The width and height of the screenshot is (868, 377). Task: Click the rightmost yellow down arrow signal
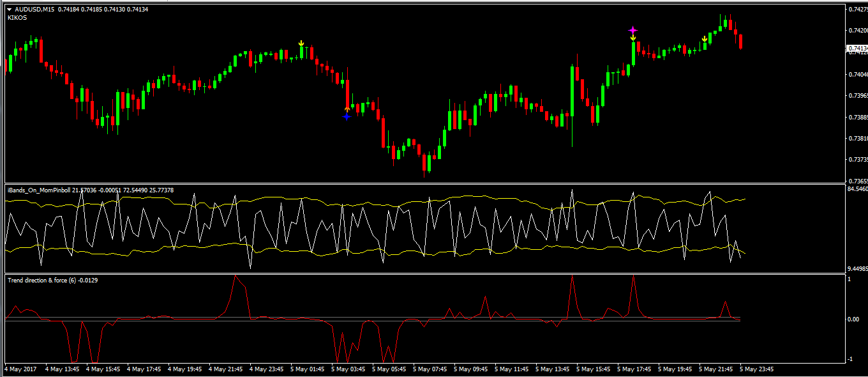pos(704,39)
